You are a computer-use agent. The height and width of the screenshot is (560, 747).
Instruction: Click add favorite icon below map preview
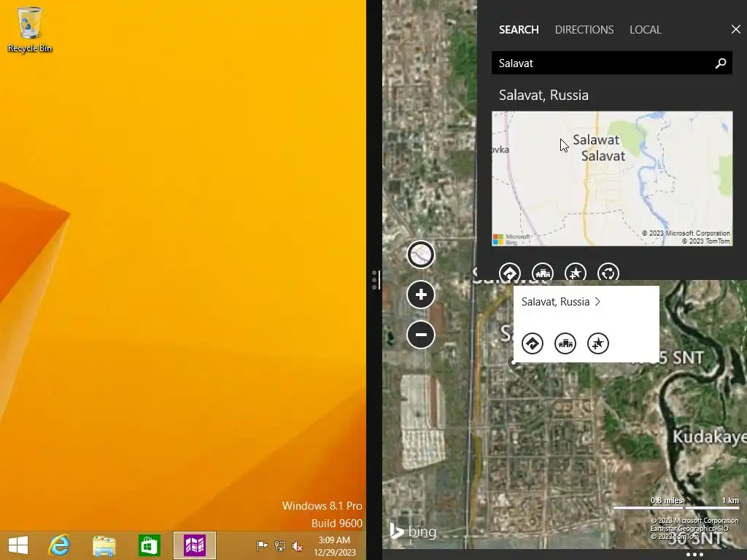click(x=576, y=273)
